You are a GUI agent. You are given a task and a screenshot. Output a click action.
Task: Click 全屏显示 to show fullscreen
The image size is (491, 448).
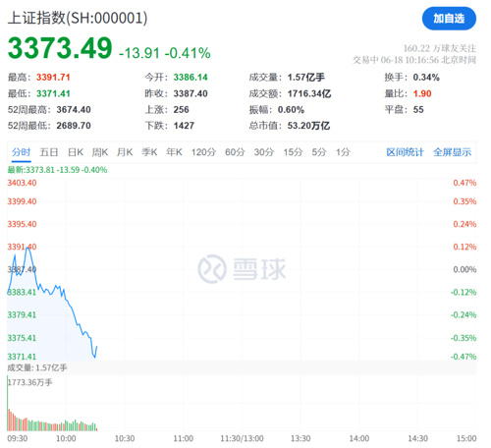pyautogui.click(x=453, y=152)
